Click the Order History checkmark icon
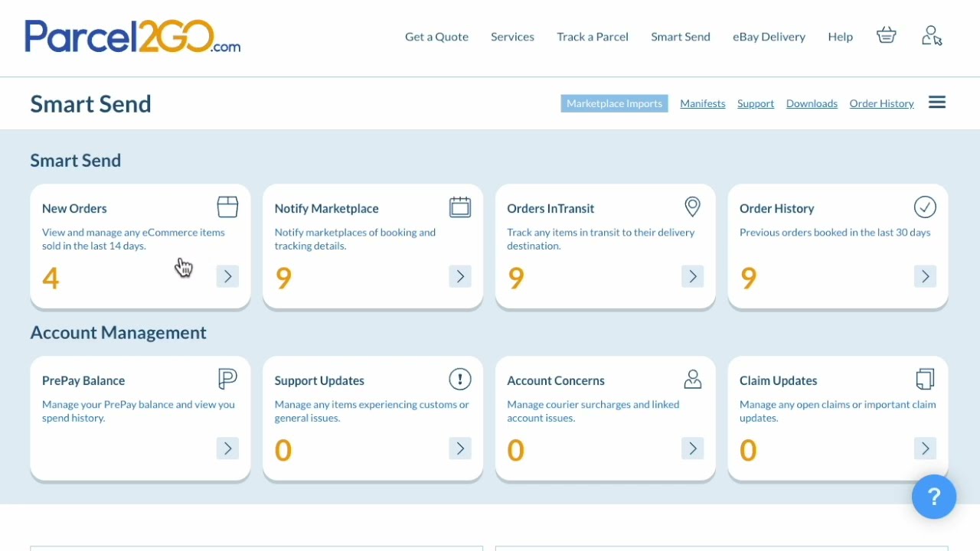This screenshot has height=551, width=980. point(925,207)
